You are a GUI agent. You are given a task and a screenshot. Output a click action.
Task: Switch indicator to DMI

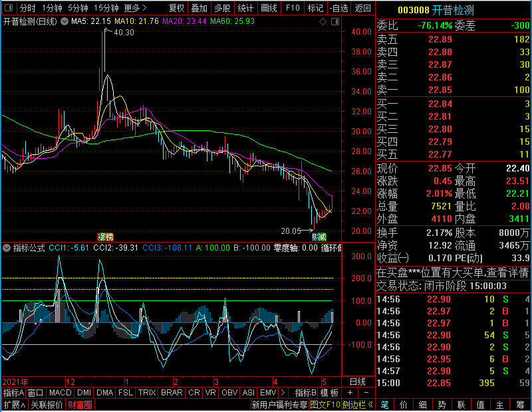pyautogui.click(x=84, y=393)
